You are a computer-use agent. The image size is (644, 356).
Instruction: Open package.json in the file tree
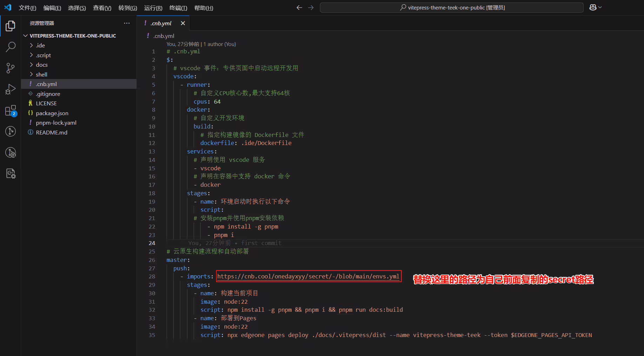click(79, 113)
